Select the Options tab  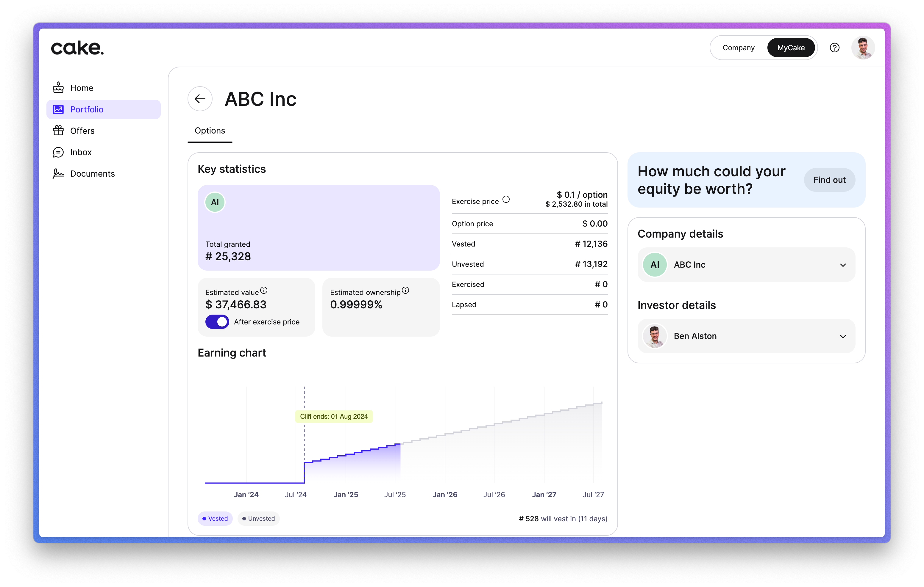tap(210, 131)
